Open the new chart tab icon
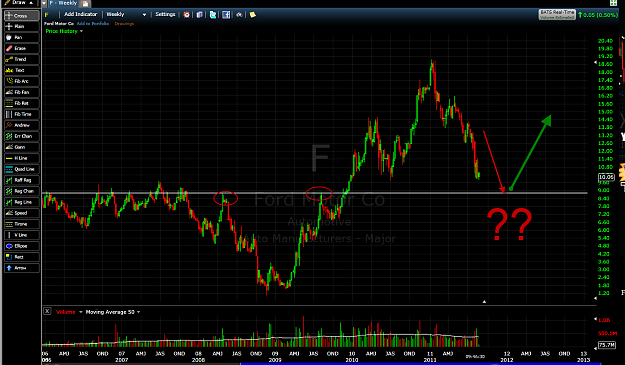Viewport: 625px width, 365px height. click(85, 3)
